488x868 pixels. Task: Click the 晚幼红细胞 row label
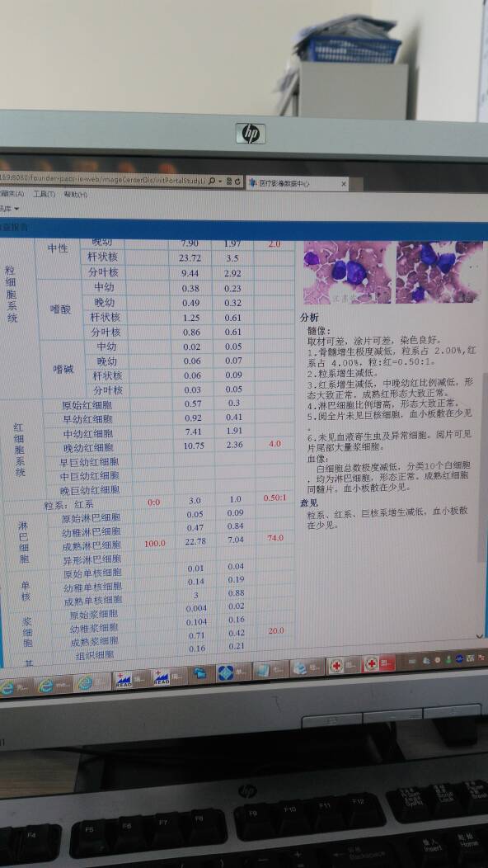tap(88, 448)
